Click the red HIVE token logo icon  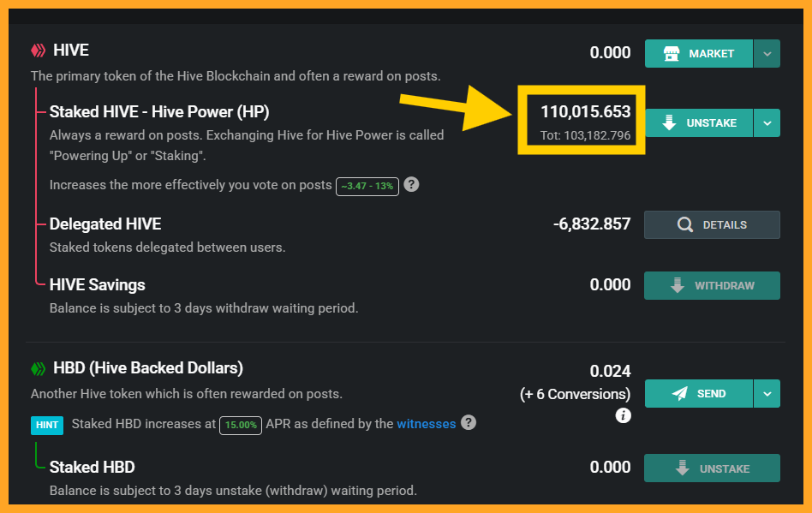point(39,51)
